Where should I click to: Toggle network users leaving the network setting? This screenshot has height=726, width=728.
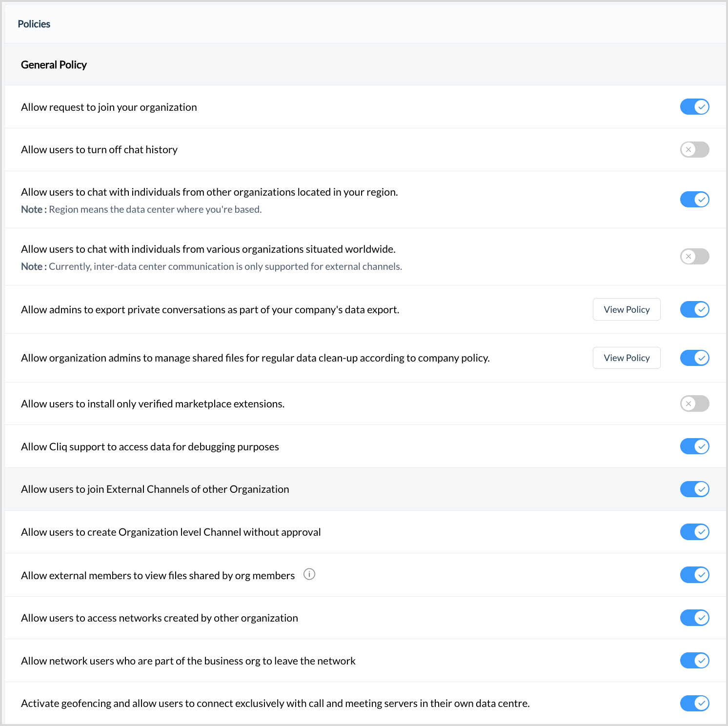(694, 661)
